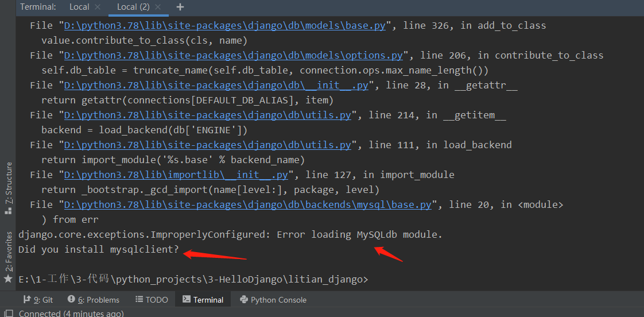Click the Terminal prompt icon
This screenshot has width=644, height=317.
pyautogui.click(x=186, y=299)
